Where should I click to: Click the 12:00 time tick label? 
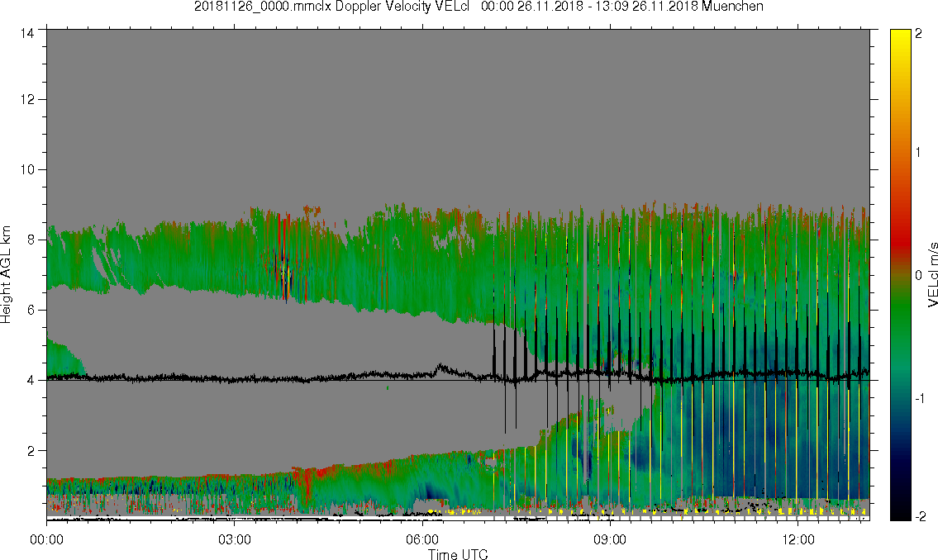pyautogui.click(x=798, y=539)
